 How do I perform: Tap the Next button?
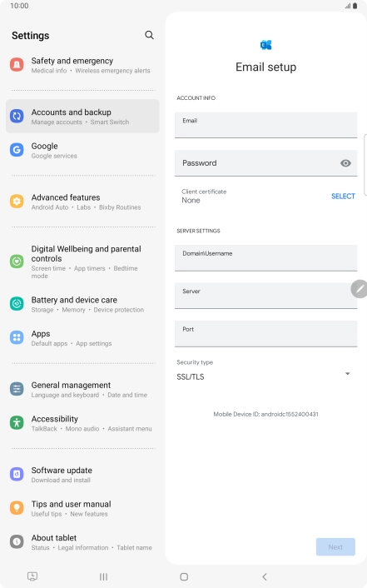coord(335,546)
